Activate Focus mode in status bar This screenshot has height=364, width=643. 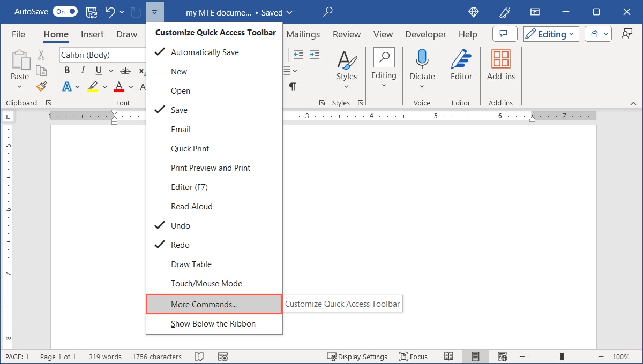coord(413,356)
